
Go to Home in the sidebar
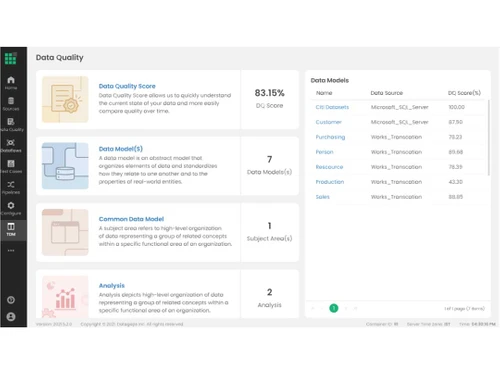pyautogui.click(x=11, y=83)
